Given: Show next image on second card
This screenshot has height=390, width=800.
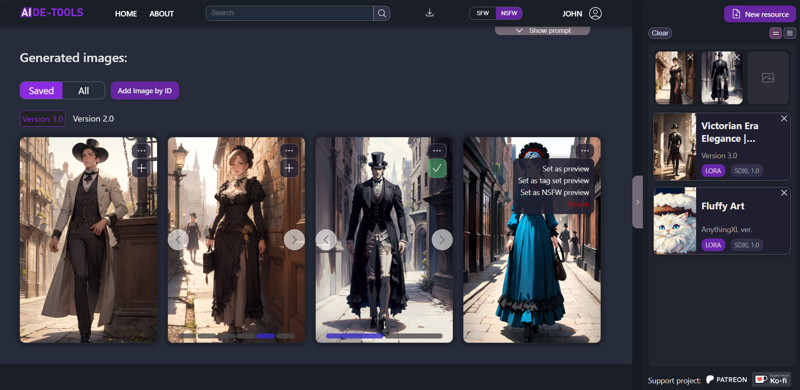Looking at the screenshot, I should click(294, 239).
